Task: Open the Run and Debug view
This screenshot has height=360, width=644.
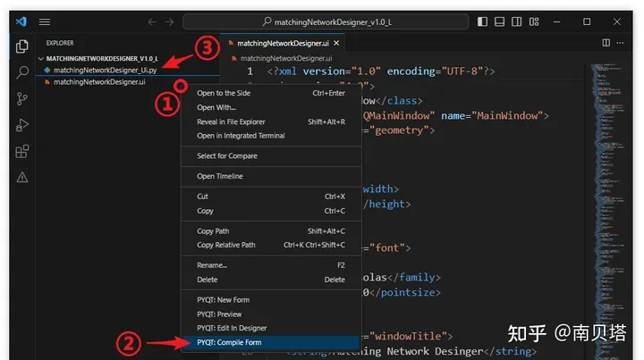Action: [21, 125]
